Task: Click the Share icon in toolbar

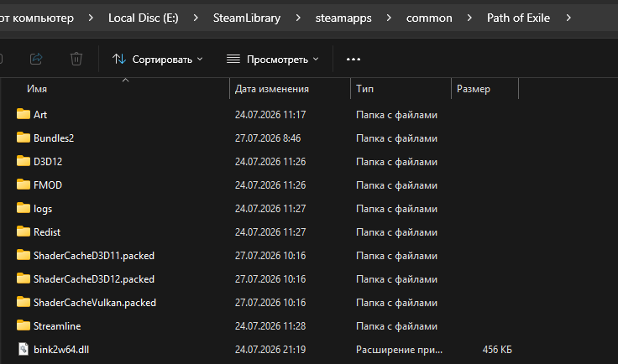Action: point(36,59)
